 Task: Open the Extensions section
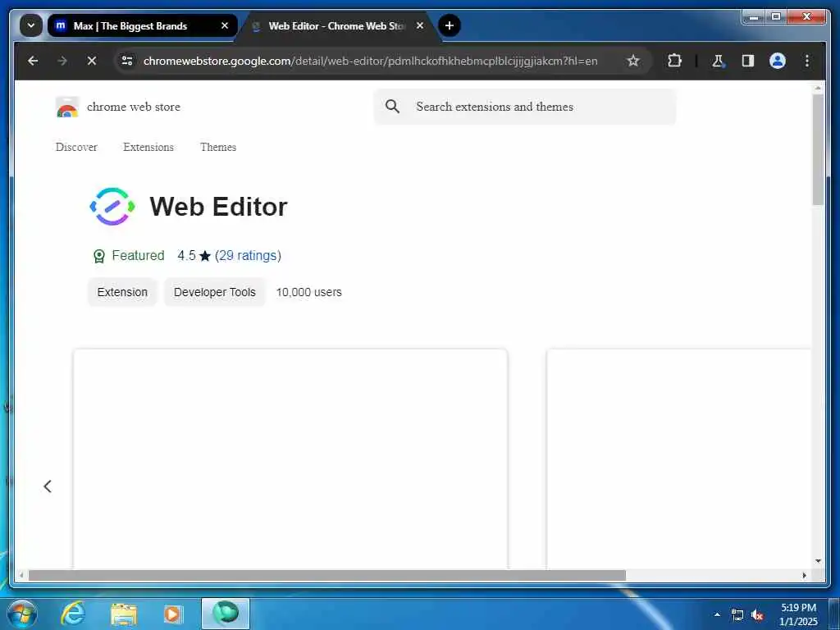(x=148, y=148)
